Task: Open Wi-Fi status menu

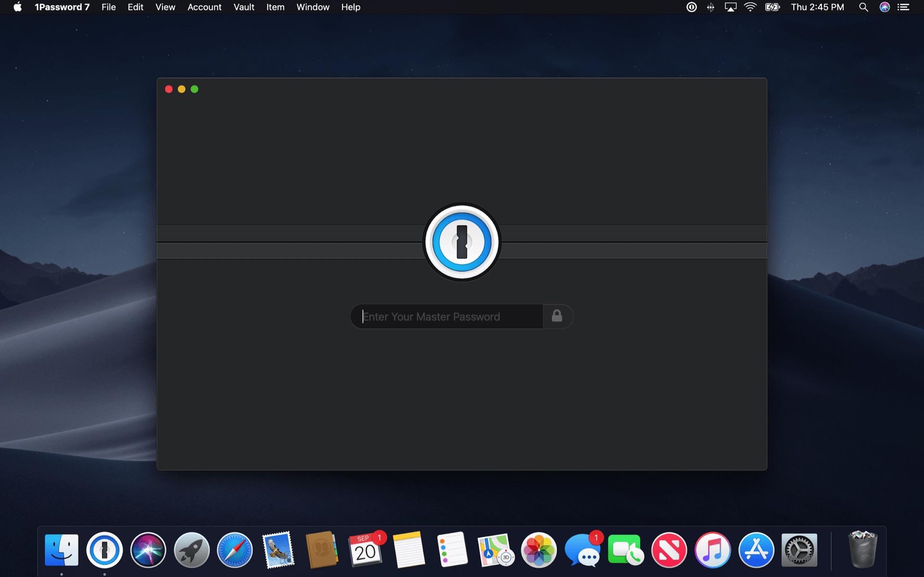Action: tap(750, 7)
